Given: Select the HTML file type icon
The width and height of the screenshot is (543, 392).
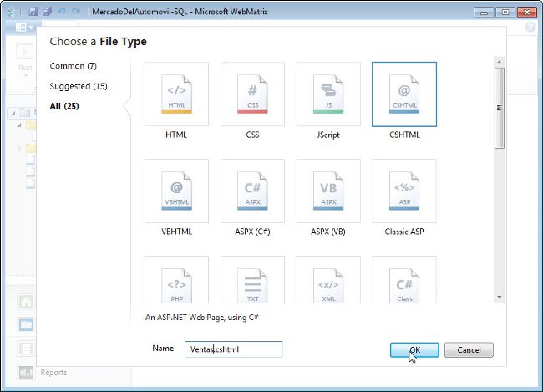Looking at the screenshot, I should (x=176, y=94).
